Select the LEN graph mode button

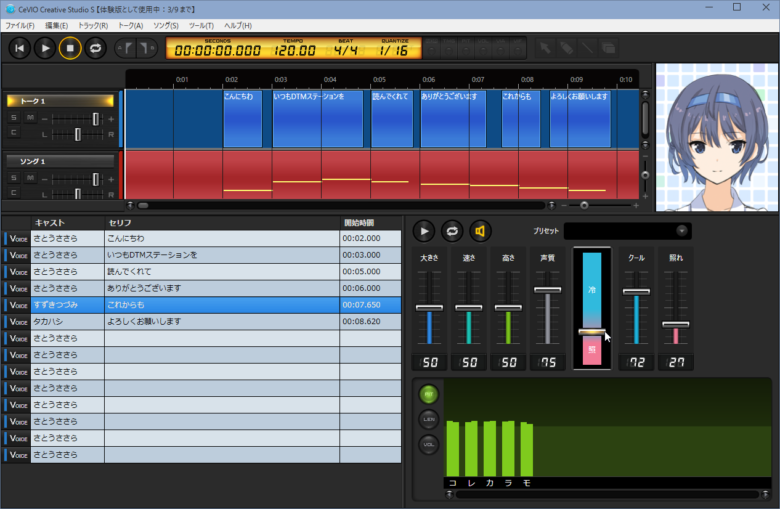[429, 420]
